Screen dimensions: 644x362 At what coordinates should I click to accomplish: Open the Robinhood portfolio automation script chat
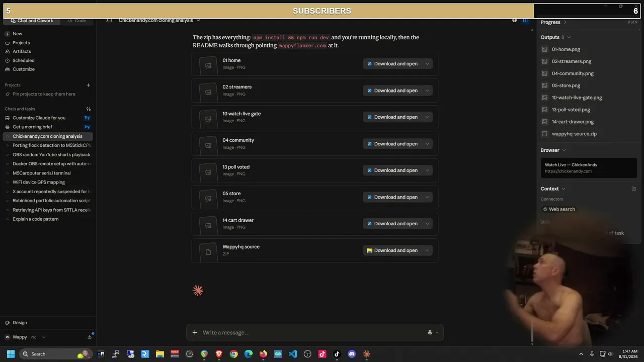click(x=48, y=201)
